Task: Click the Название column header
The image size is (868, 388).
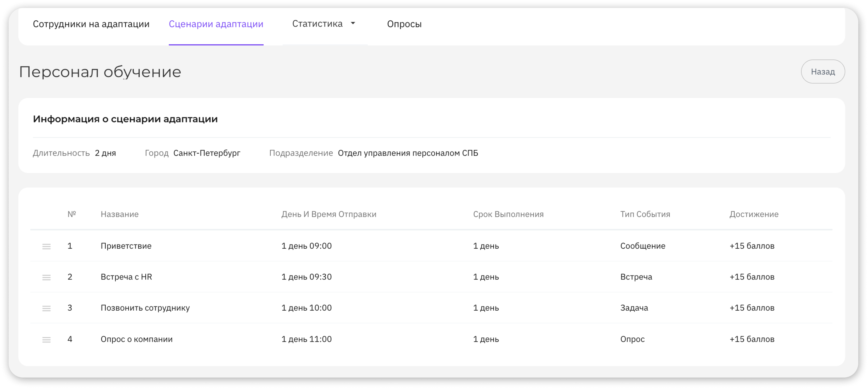Action: click(120, 214)
